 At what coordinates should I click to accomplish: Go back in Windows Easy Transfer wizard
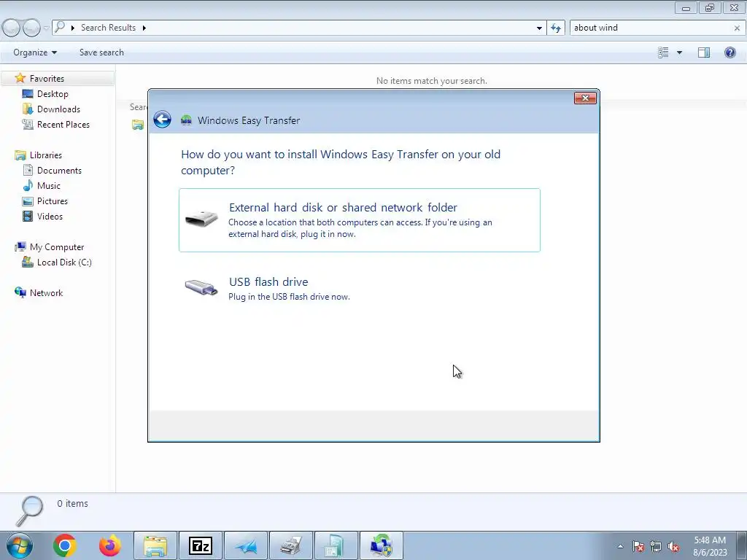(x=163, y=120)
